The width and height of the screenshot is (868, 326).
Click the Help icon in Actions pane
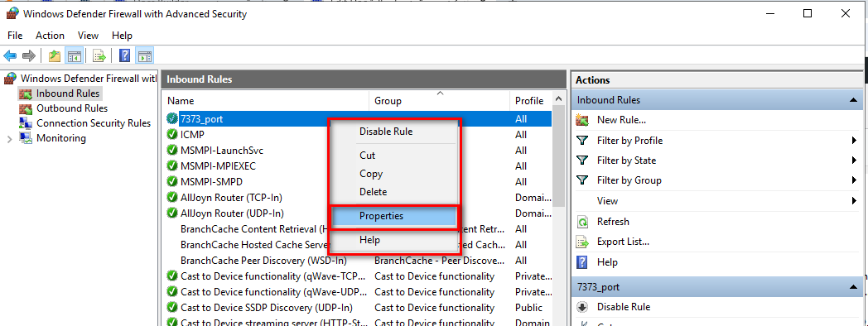[582, 261]
